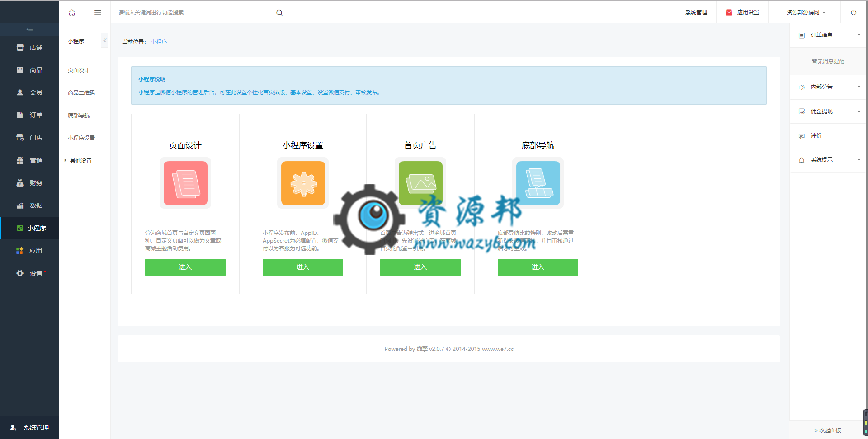Toggle the hamburger menu icon
The width and height of the screenshot is (868, 439).
click(98, 13)
